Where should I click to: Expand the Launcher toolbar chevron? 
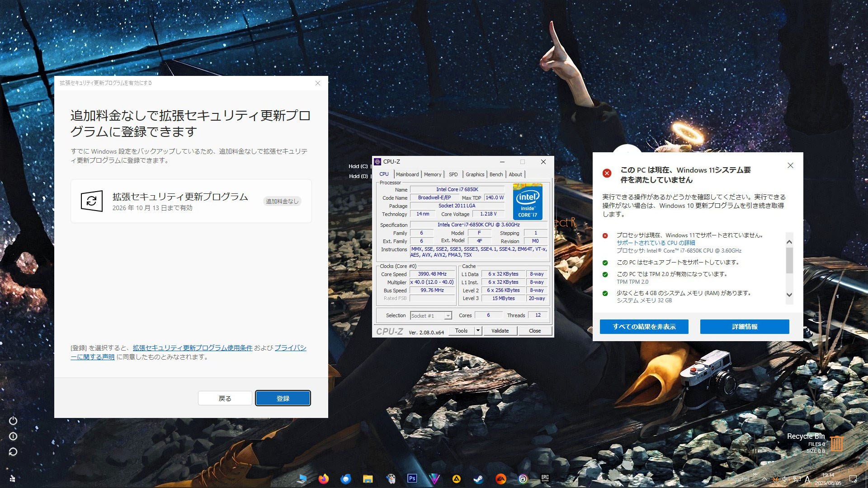[755, 474]
